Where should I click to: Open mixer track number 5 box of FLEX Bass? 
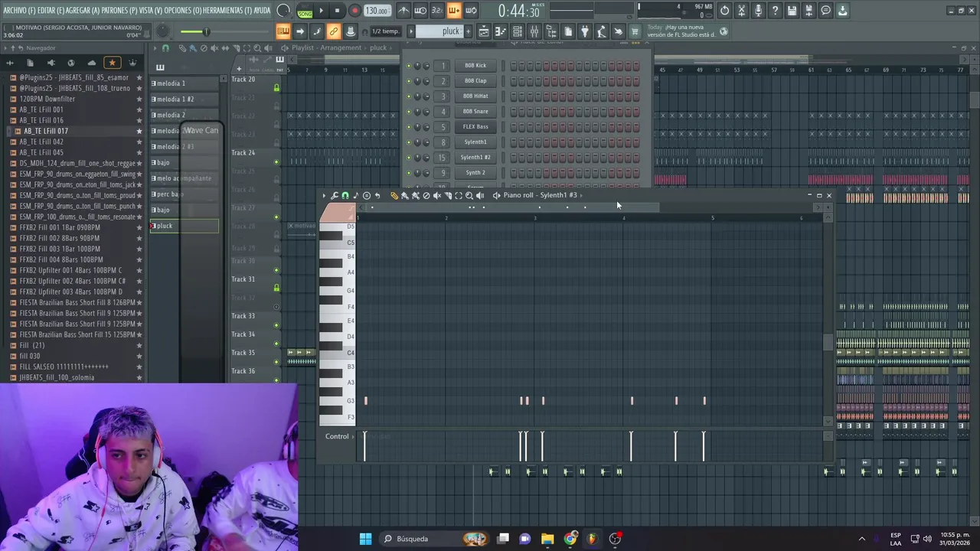443,127
